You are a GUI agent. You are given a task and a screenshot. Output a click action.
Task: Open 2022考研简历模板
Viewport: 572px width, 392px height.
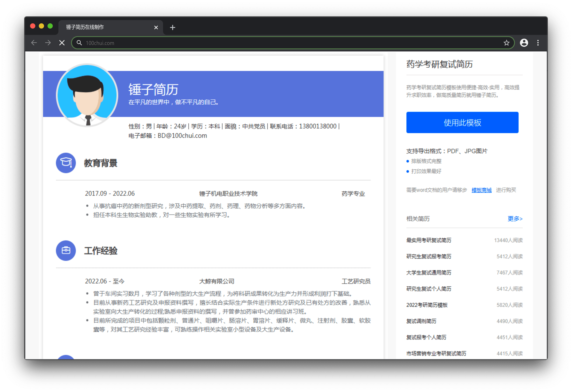click(427, 305)
